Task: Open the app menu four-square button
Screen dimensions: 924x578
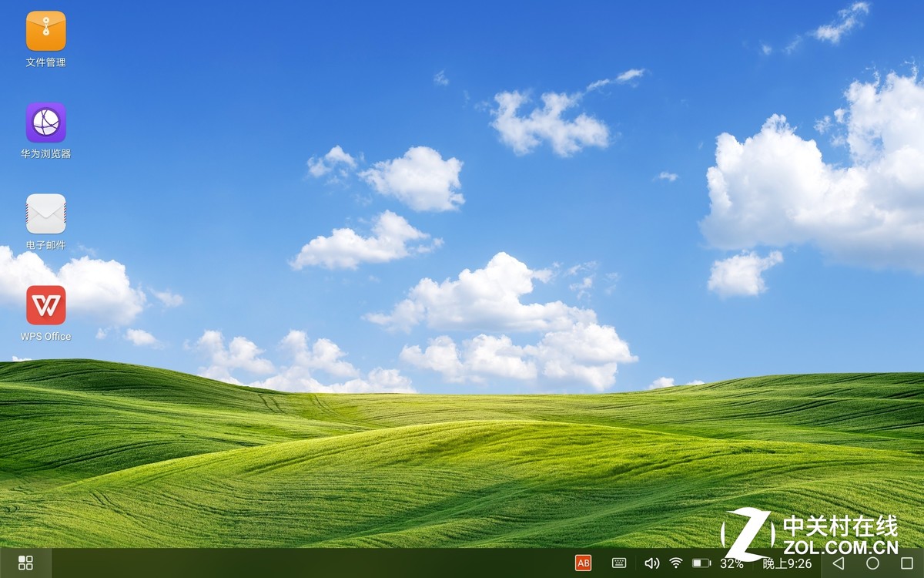Action: click(25, 563)
